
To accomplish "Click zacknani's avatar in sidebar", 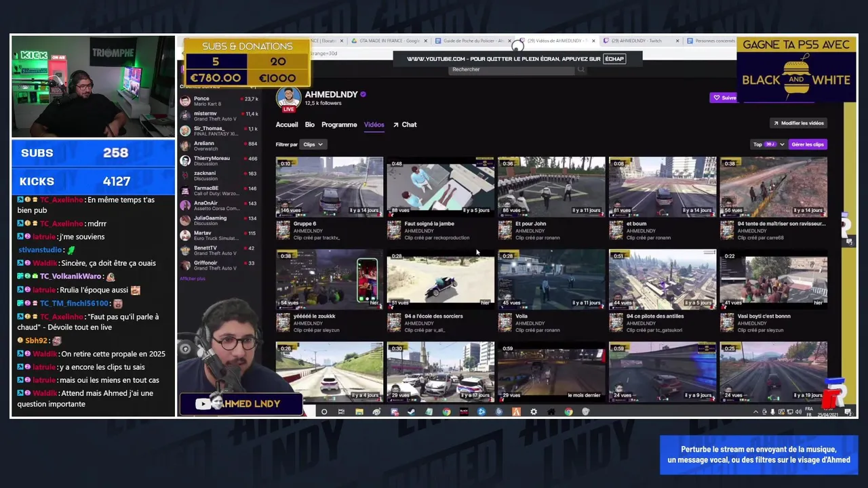I will click(x=185, y=175).
